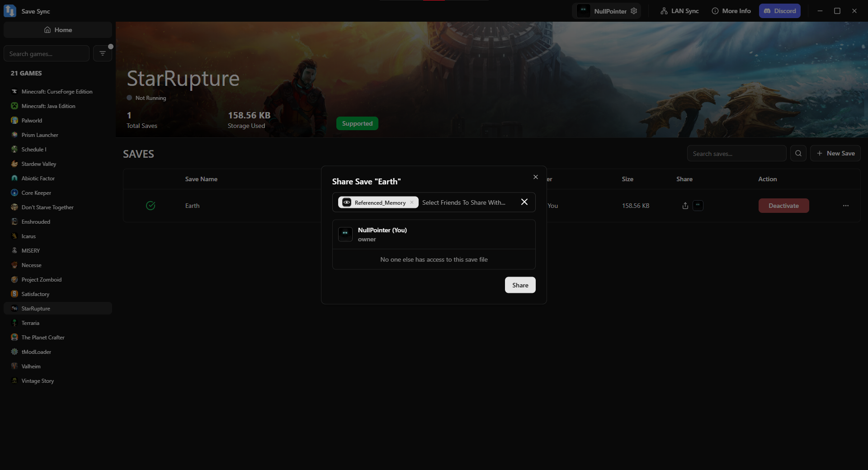The height and width of the screenshot is (470, 868).
Task: Select Prism Launcher in the sidebar
Action: [58, 135]
